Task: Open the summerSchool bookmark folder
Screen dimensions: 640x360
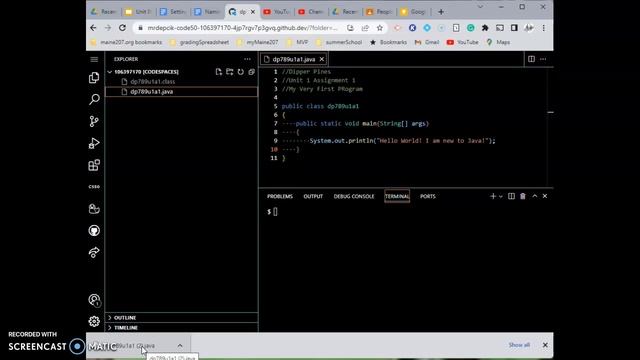Action: point(338,42)
